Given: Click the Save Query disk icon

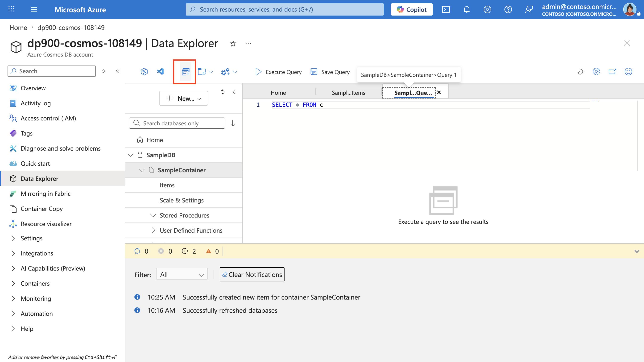Looking at the screenshot, I should (314, 72).
